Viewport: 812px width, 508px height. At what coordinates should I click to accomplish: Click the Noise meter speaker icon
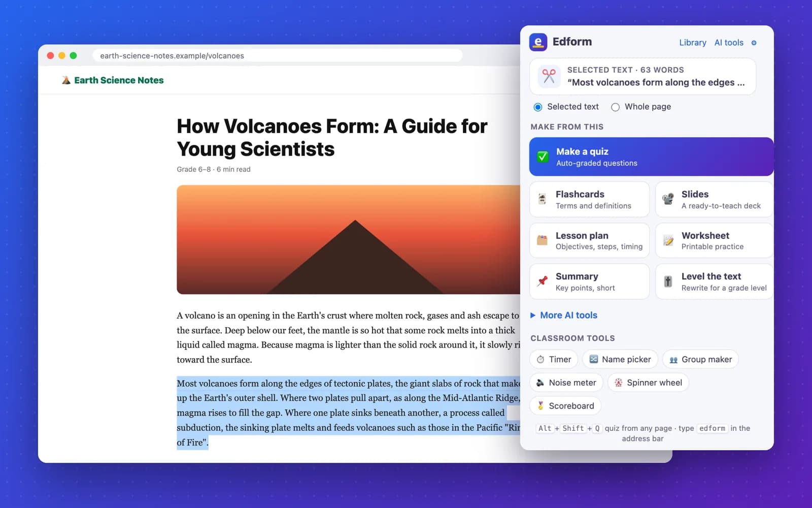[x=540, y=383]
